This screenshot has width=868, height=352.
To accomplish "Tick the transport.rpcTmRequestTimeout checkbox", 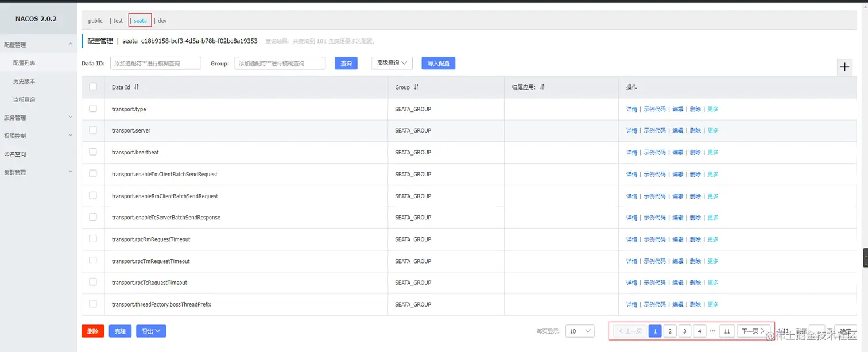I will click(93, 261).
